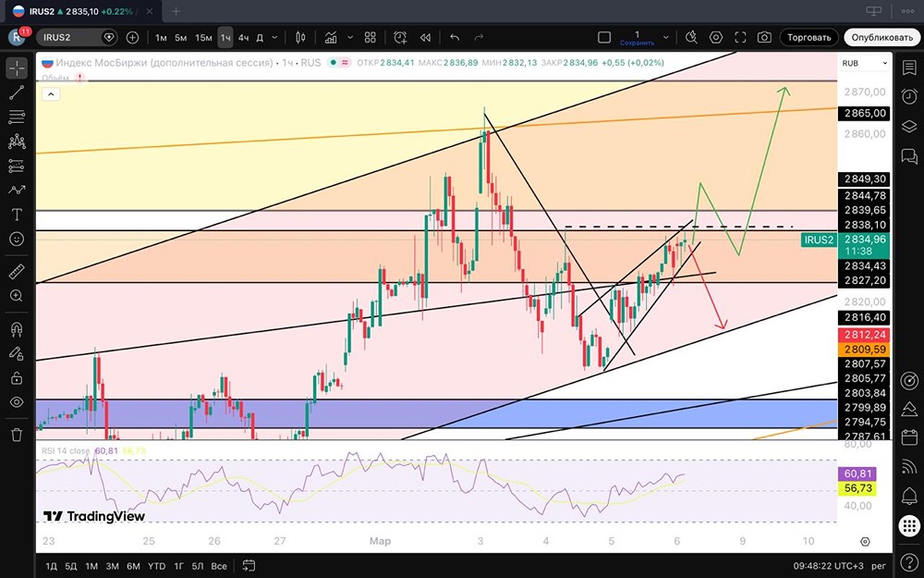
Task: Open a new browser tab plus
Action: point(176,10)
